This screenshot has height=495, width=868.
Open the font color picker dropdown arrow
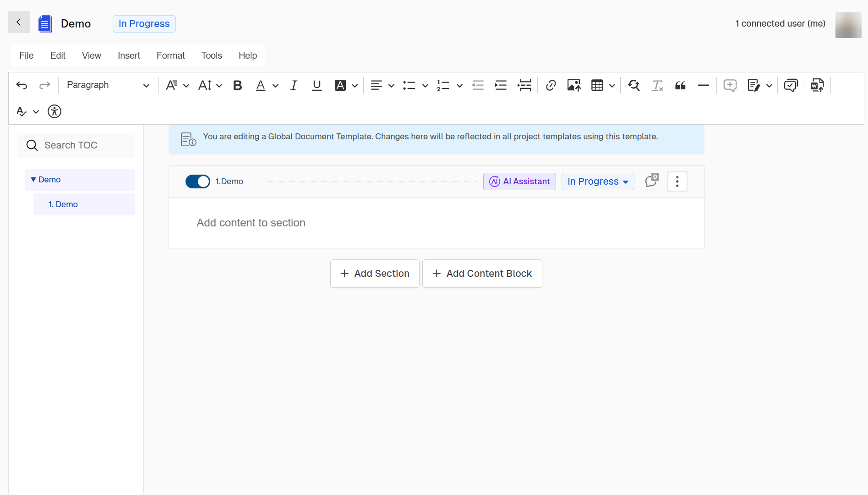click(275, 86)
